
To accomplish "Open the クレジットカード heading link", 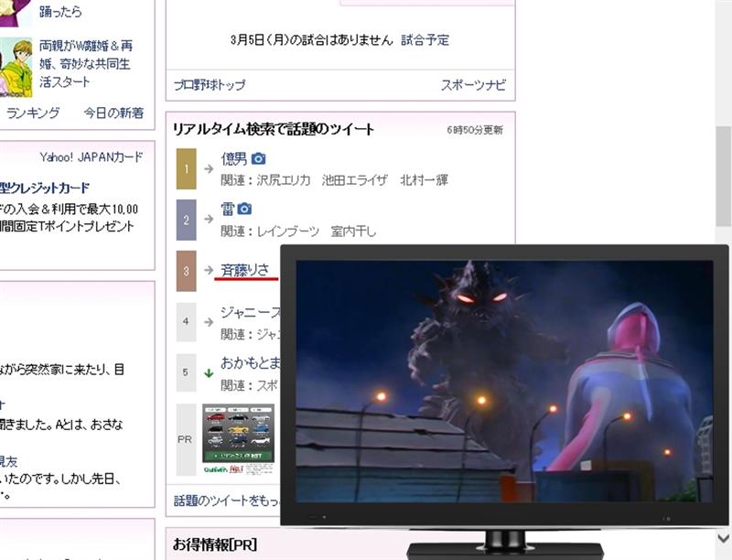I will coord(45,188).
